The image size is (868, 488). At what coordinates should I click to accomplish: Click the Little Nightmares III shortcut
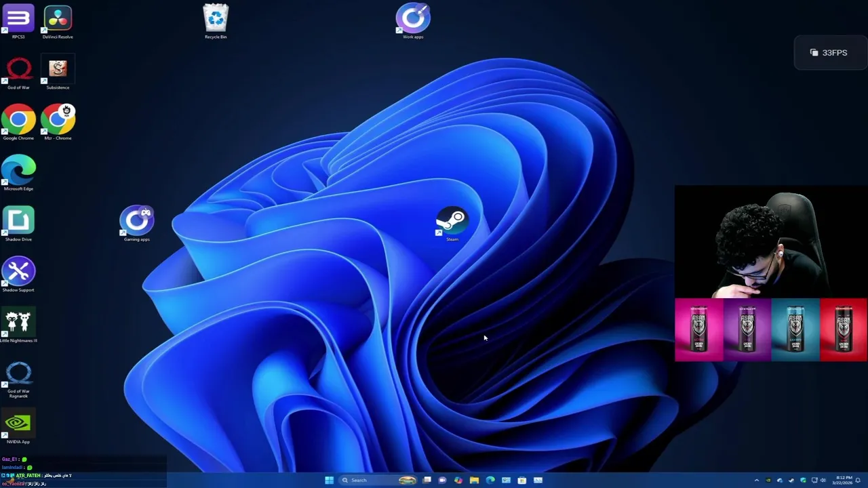pos(18,325)
